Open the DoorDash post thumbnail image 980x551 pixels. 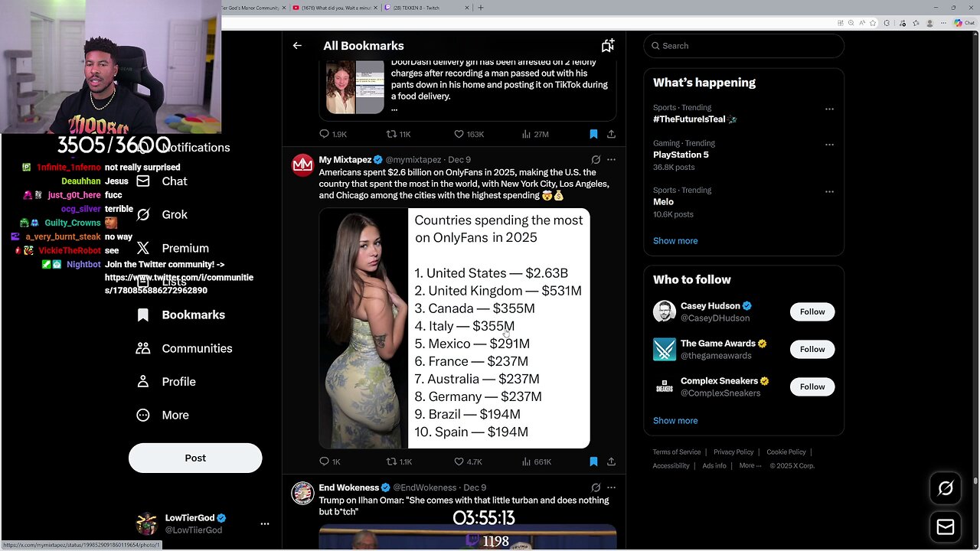355,86
